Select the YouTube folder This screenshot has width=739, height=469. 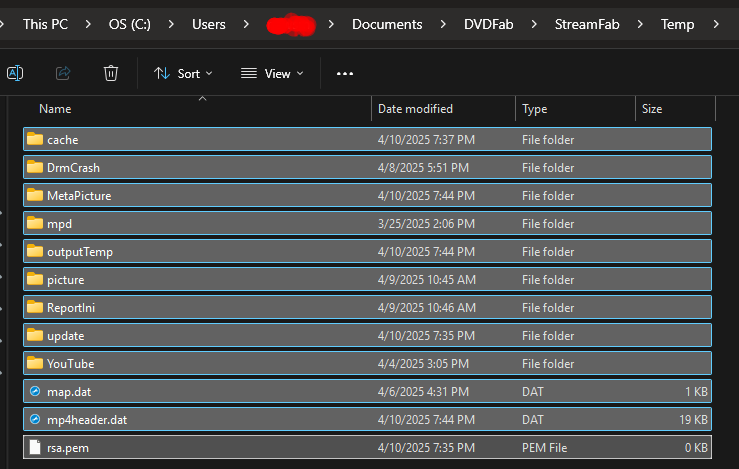(70, 364)
